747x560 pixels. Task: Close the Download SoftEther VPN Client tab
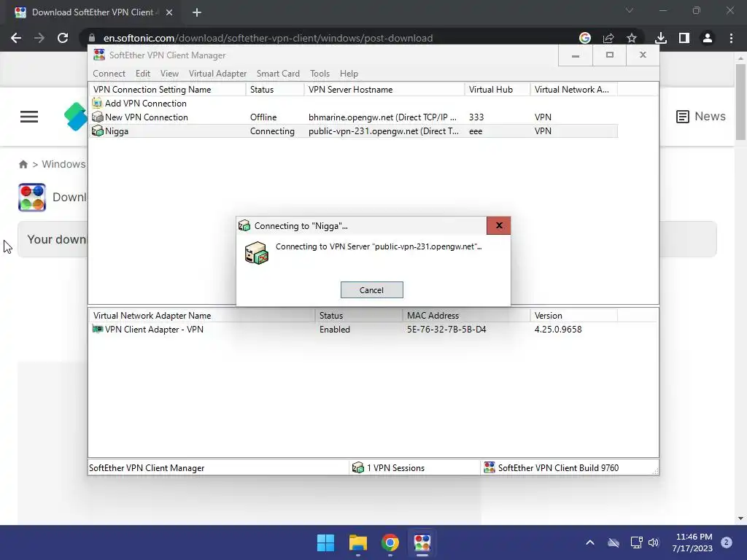coord(169,12)
